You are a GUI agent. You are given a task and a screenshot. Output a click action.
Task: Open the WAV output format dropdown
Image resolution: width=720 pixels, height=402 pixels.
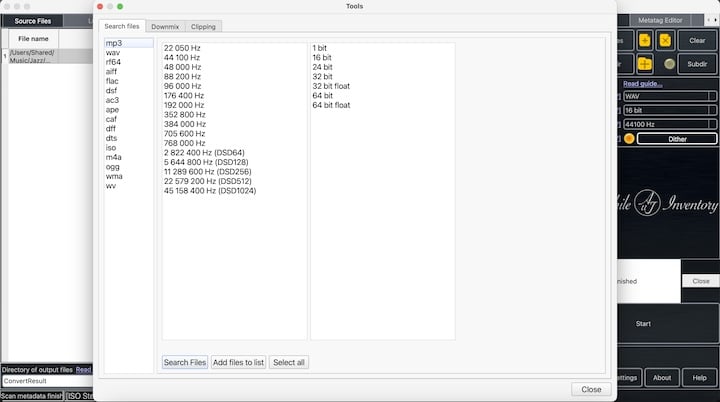coord(669,96)
